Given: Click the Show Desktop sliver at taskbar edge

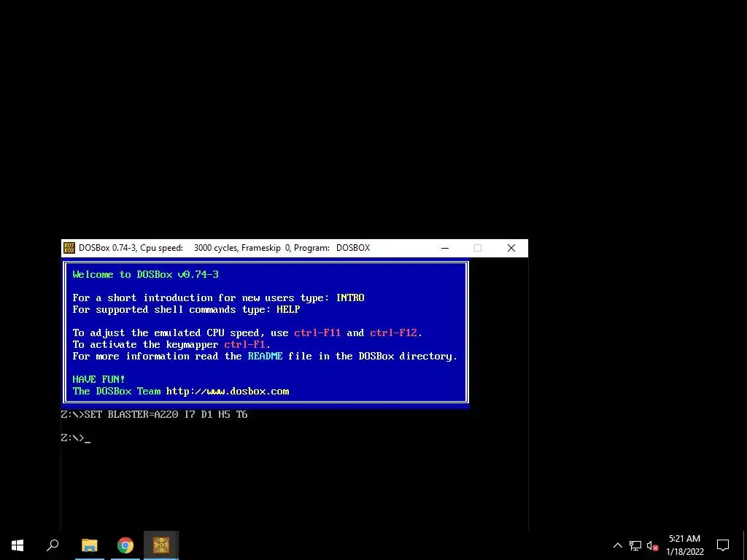Looking at the screenshot, I should [x=745, y=545].
